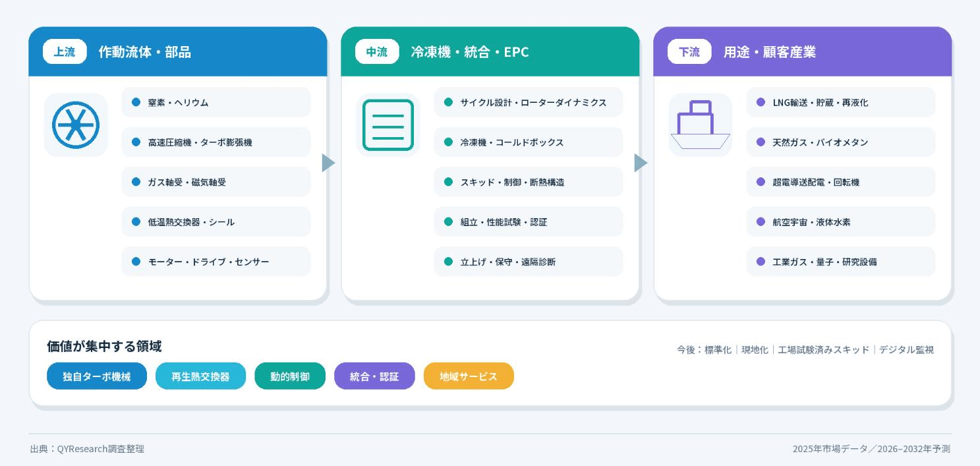Click the green document list icon
The width and height of the screenshot is (980, 466).
coord(388,125)
